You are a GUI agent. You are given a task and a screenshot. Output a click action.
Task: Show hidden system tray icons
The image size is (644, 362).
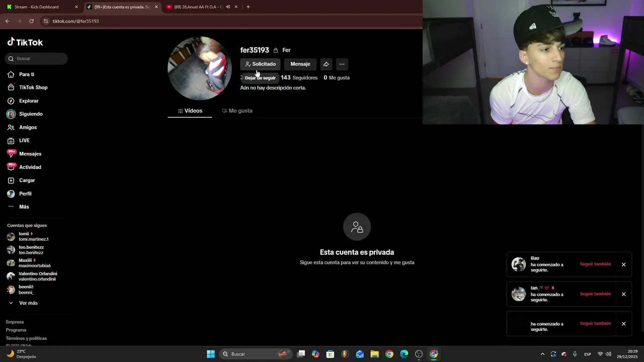coord(542,354)
